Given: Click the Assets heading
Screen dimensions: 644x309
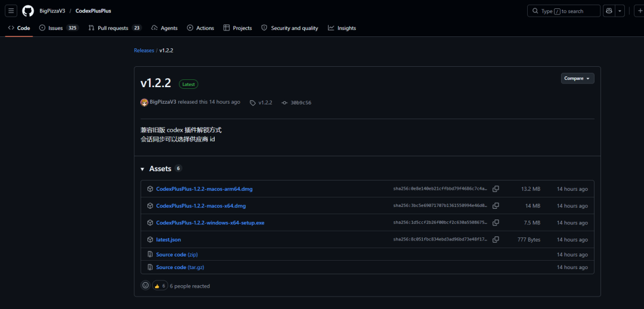Looking at the screenshot, I should pyautogui.click(x=160, y=168).
